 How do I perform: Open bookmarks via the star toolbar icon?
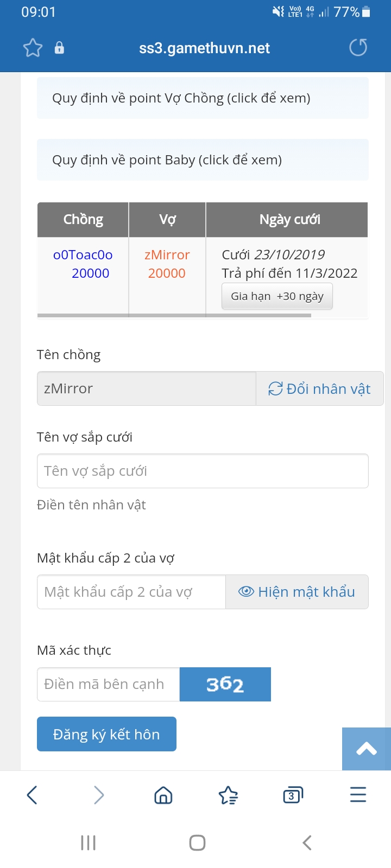(x=228, y=795)
